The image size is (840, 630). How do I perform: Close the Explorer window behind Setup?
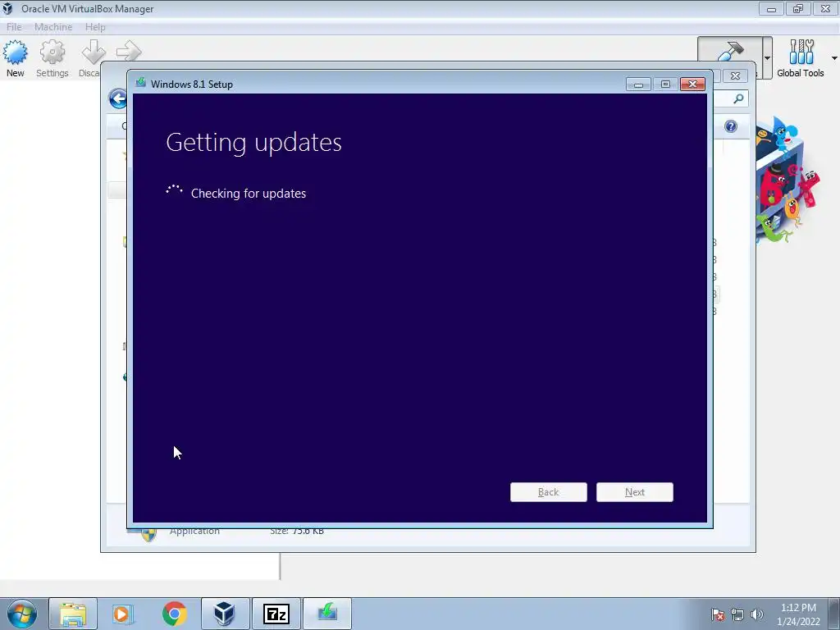pos(735,76)
